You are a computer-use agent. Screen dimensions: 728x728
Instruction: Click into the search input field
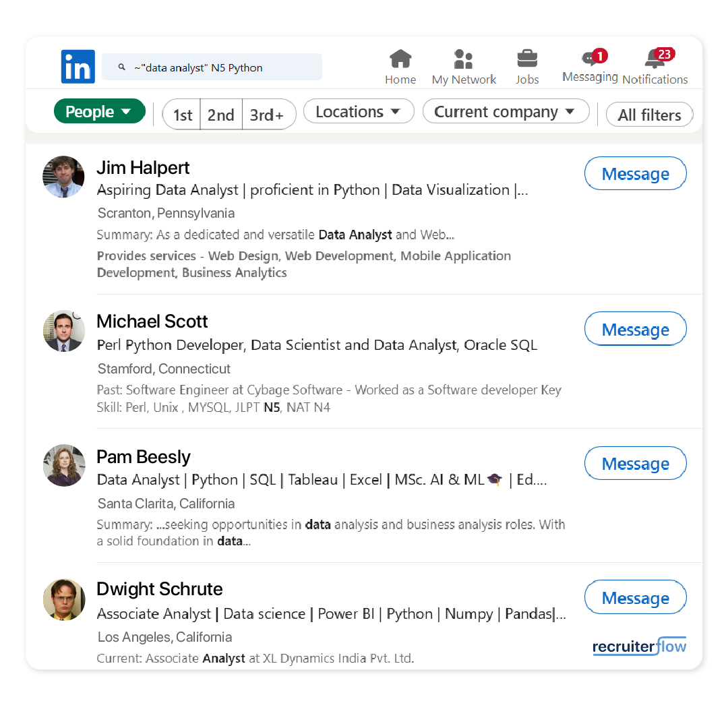pyautogui.click(x=222, y=67)
